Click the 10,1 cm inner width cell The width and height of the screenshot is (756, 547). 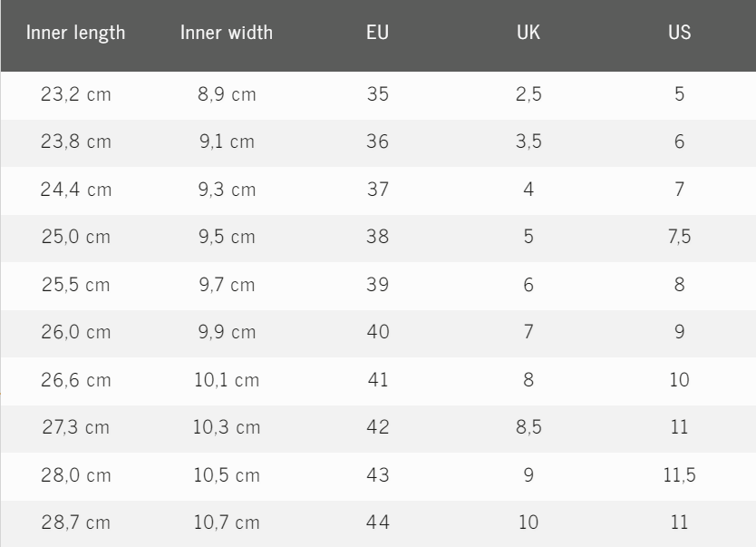227,380
